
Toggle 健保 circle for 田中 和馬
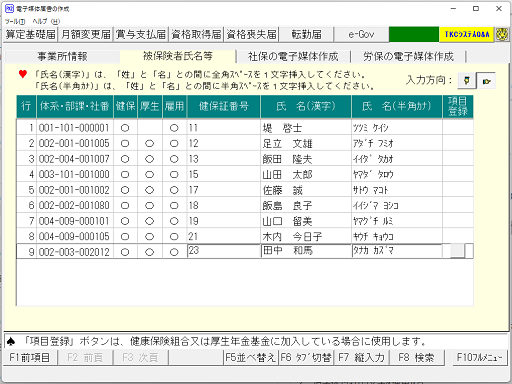[x=125, y=252]
